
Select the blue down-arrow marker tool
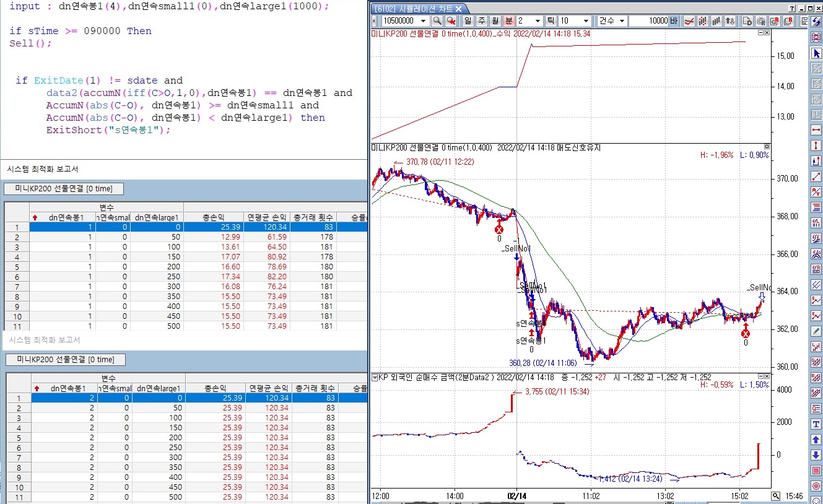pos(816,455)
